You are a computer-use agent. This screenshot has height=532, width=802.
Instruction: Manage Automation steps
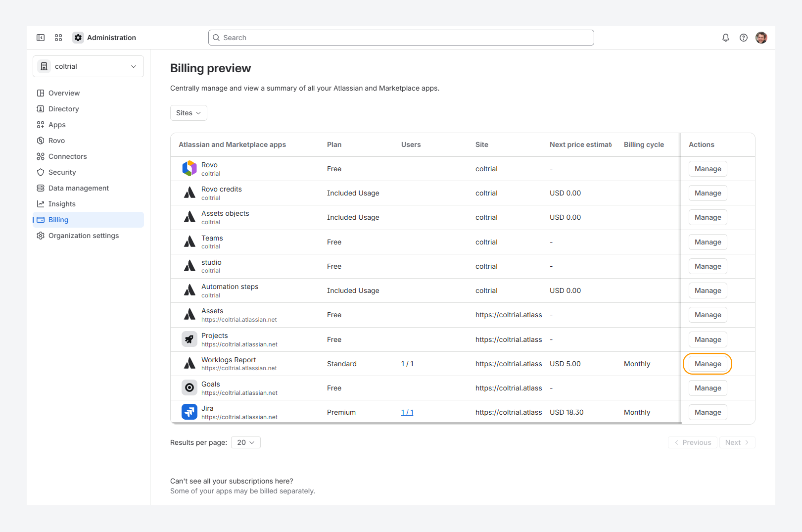coord(708,290)
